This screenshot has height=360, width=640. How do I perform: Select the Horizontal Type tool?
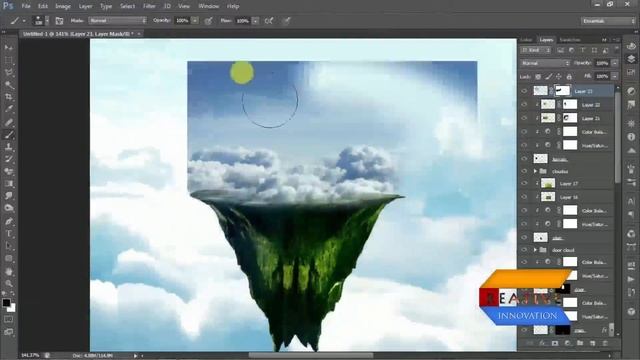click(9, 234)
